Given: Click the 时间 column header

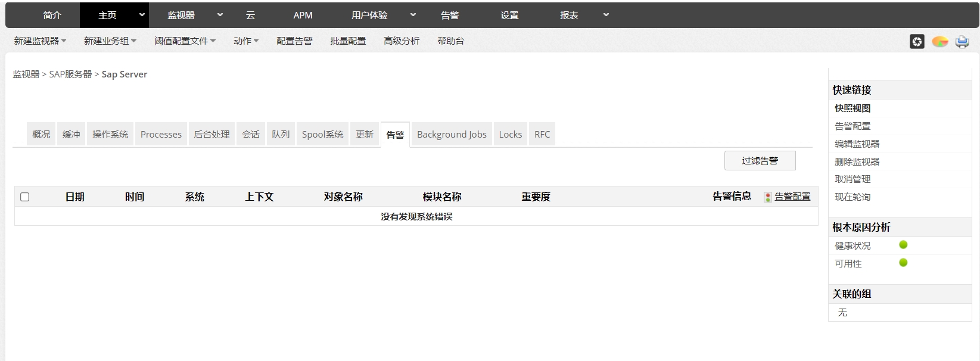Looking at the screenshot, I should coord(135,197).
